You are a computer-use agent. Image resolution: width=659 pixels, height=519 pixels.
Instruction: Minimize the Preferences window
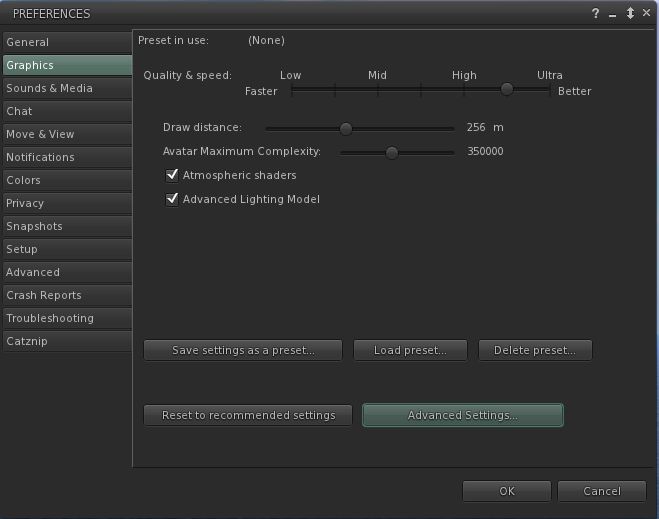pyautogui.click(x=613, y=14)
